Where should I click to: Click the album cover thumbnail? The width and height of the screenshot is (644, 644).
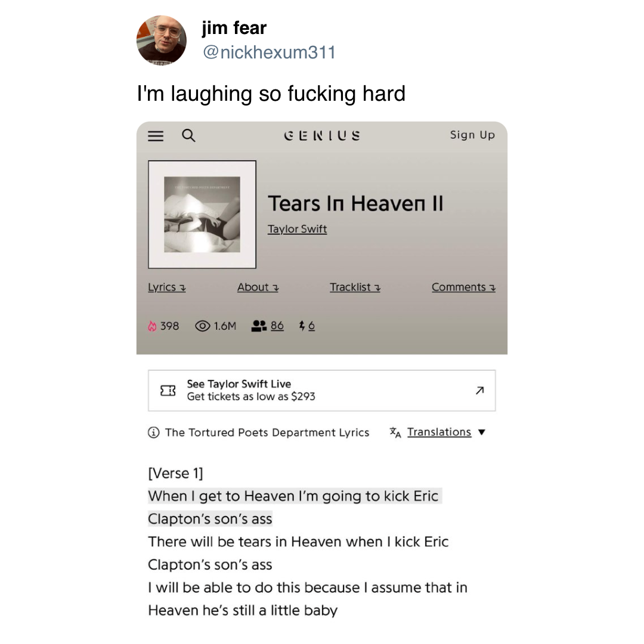pyautogui.click(x=202, y=215)
